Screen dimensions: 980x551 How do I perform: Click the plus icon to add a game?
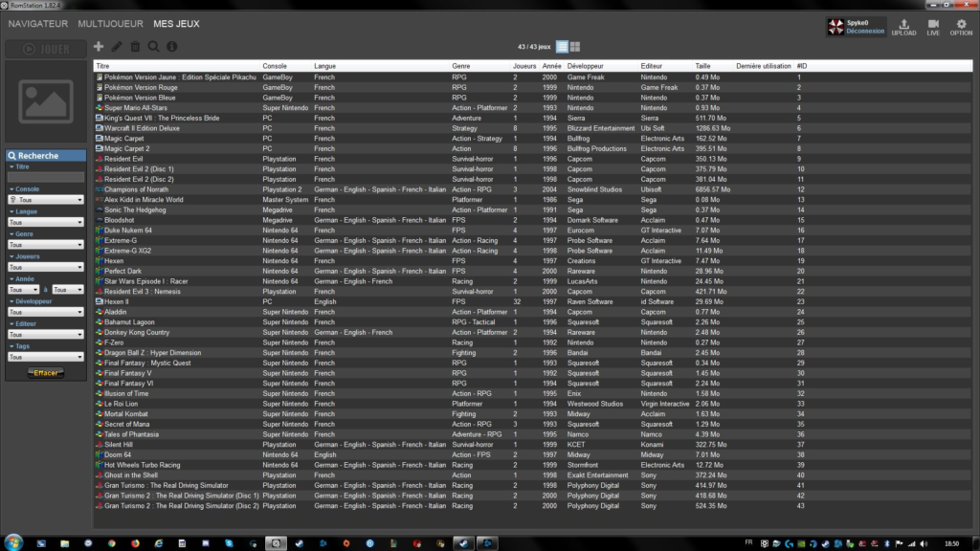coord(99,46)
